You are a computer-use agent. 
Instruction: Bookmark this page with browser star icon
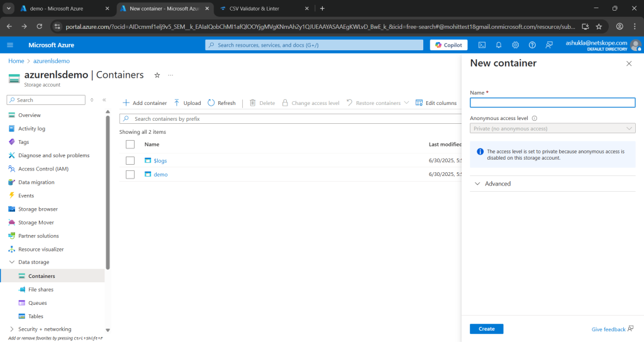coord(599,26)
